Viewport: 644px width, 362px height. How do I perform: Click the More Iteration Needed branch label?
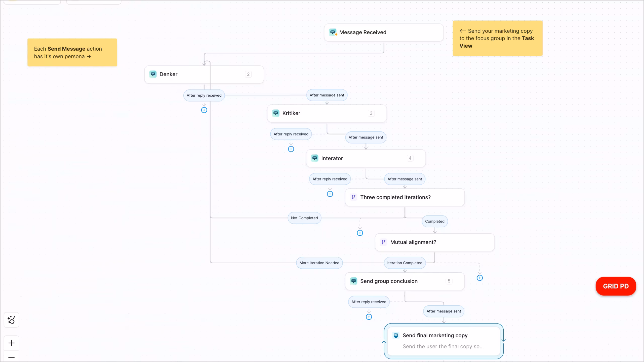319,263
